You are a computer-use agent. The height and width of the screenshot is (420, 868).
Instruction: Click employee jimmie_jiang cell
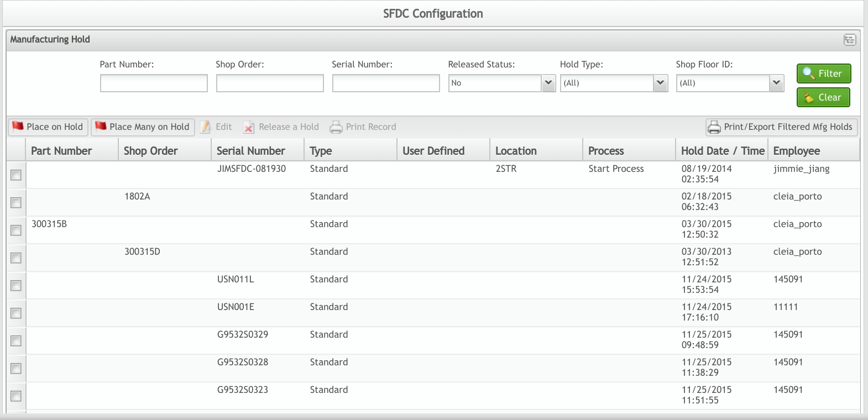click(x=801, y=169)
